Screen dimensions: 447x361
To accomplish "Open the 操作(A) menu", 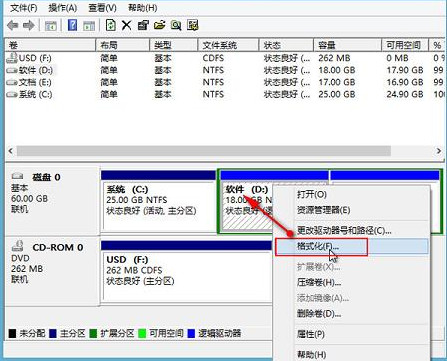I will (63, 8).
